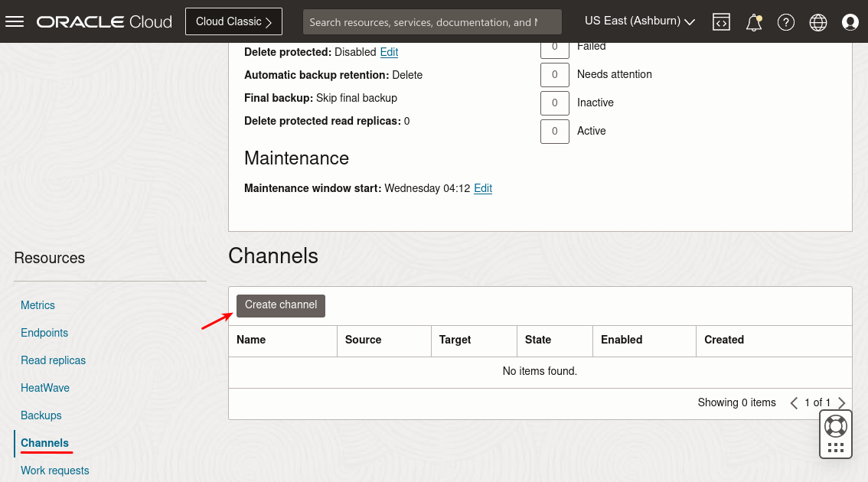Edit the maintenance window start

(483, 188)
